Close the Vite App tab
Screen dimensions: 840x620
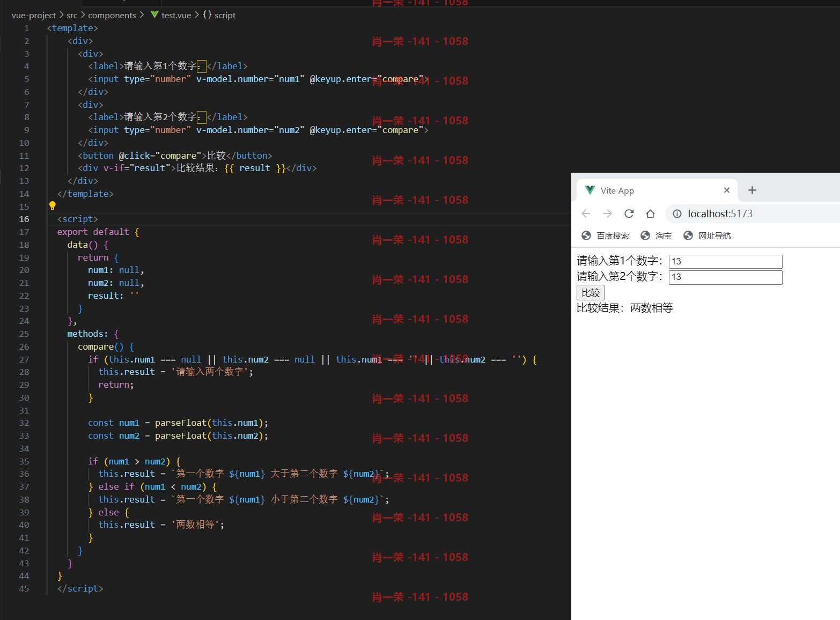(726, 190)
